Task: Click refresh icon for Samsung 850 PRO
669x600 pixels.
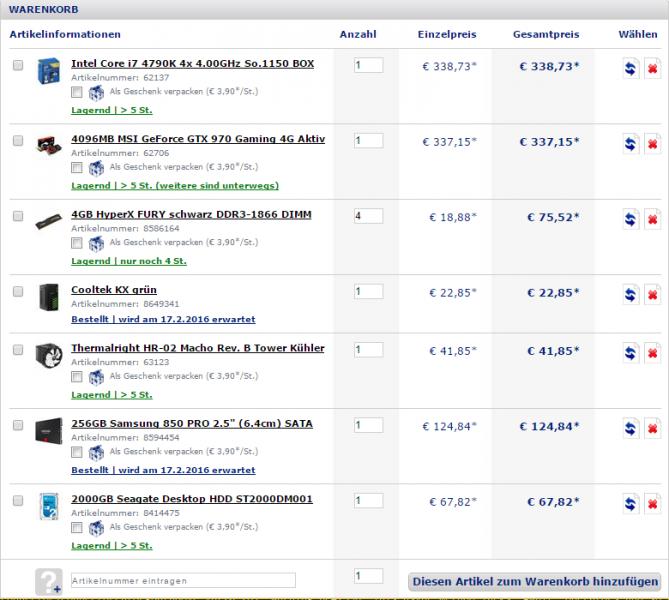Action: [x=630, y=428]
